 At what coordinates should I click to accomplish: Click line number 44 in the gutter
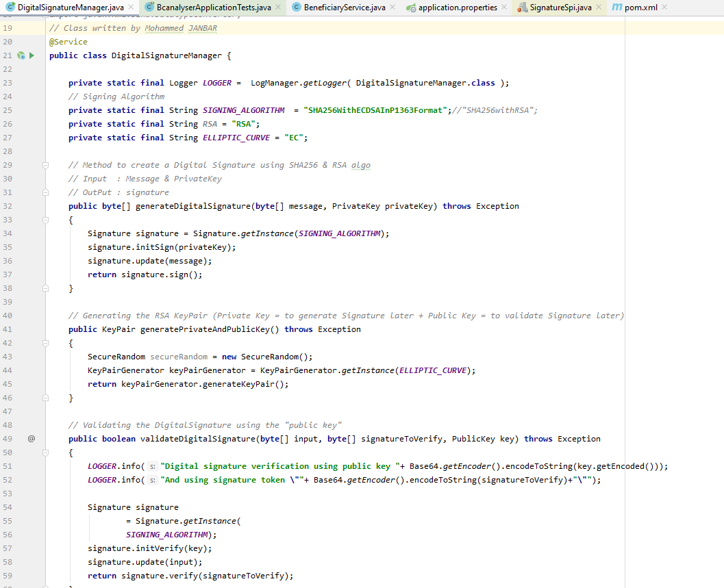click(8, 370)
